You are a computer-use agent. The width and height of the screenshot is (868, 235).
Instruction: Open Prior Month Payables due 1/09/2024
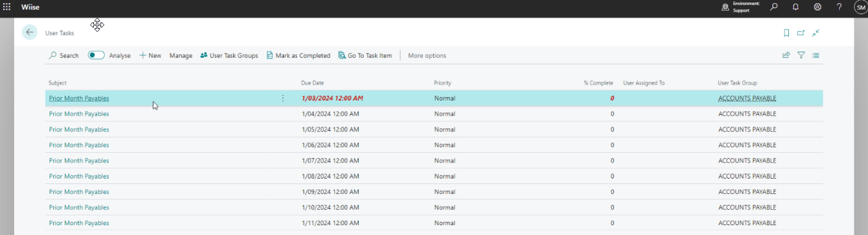click(x=79, y=192)
